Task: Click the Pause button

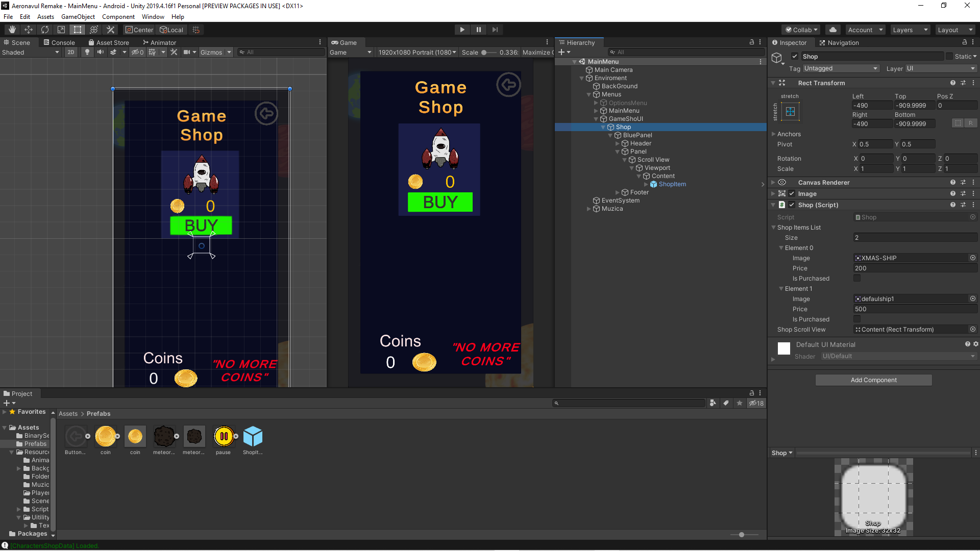Action: [478, 30]
